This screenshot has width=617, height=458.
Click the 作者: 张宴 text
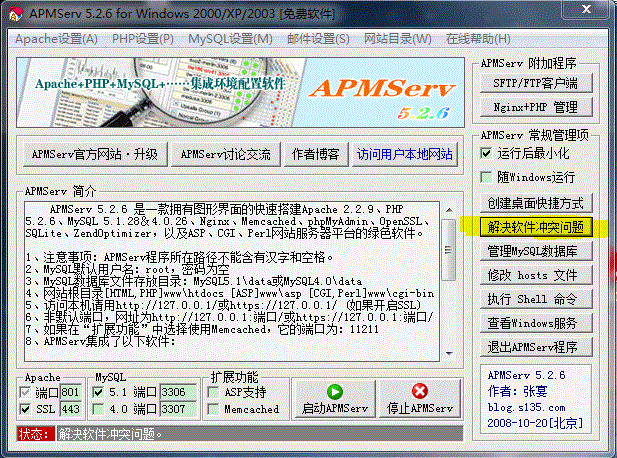pyautogui.click(x=517, y=391)
